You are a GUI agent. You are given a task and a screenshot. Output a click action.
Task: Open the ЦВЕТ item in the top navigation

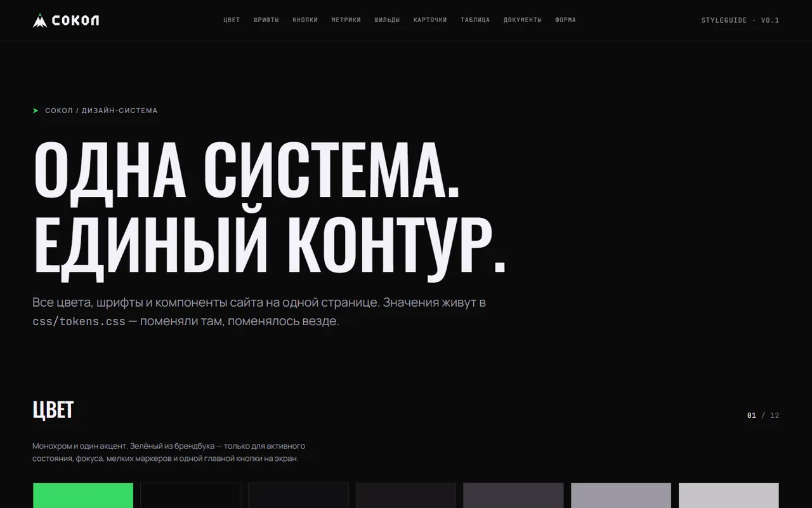(232, 20)
